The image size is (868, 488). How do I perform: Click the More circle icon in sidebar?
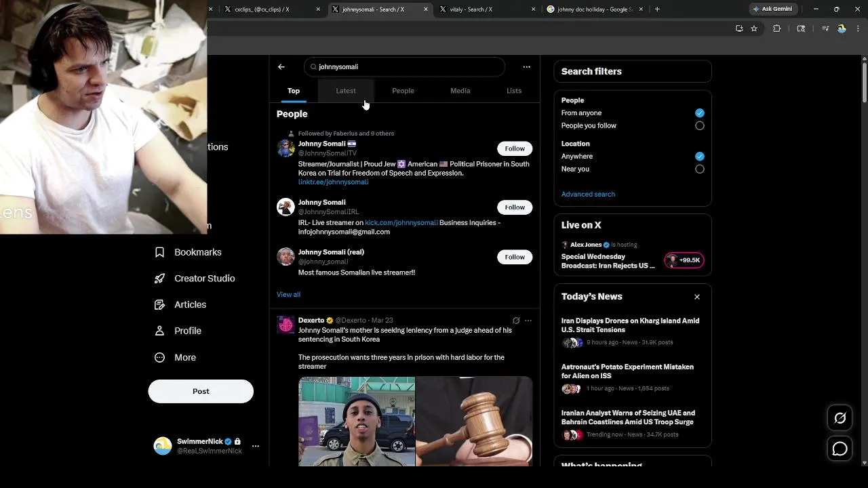click(x=159, y=357)
